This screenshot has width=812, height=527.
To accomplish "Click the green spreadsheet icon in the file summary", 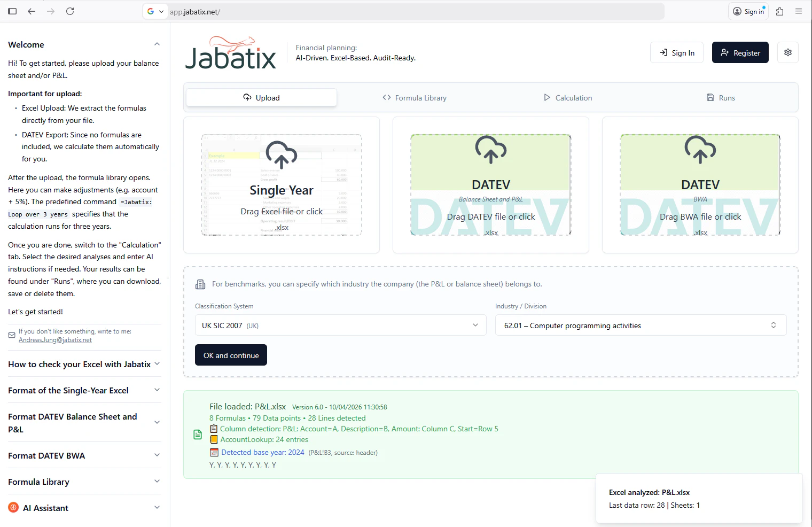I will pyautogui.click(x=198, y=435).
